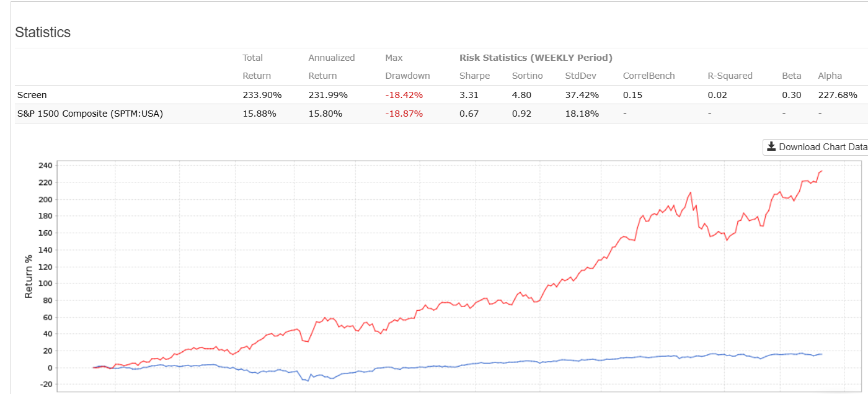Click the StdDev column header
This screenshot has width=868, height=394.
582,76
